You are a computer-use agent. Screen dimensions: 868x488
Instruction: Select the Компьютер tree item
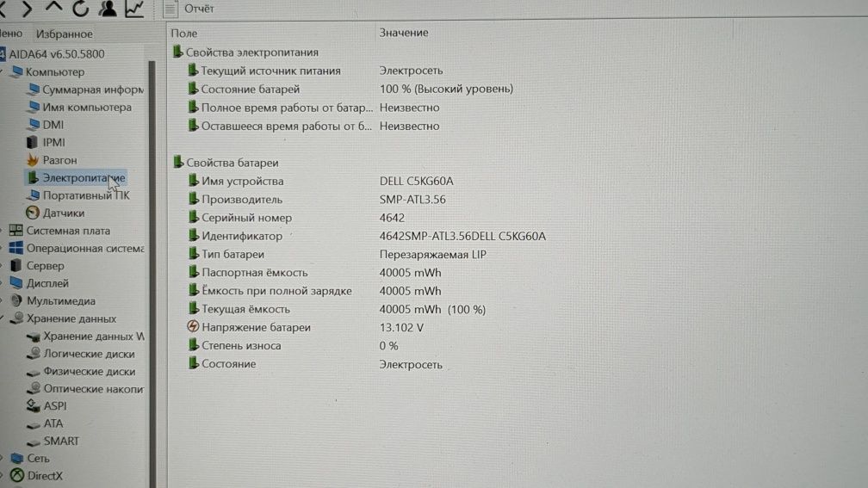[55, 72]
